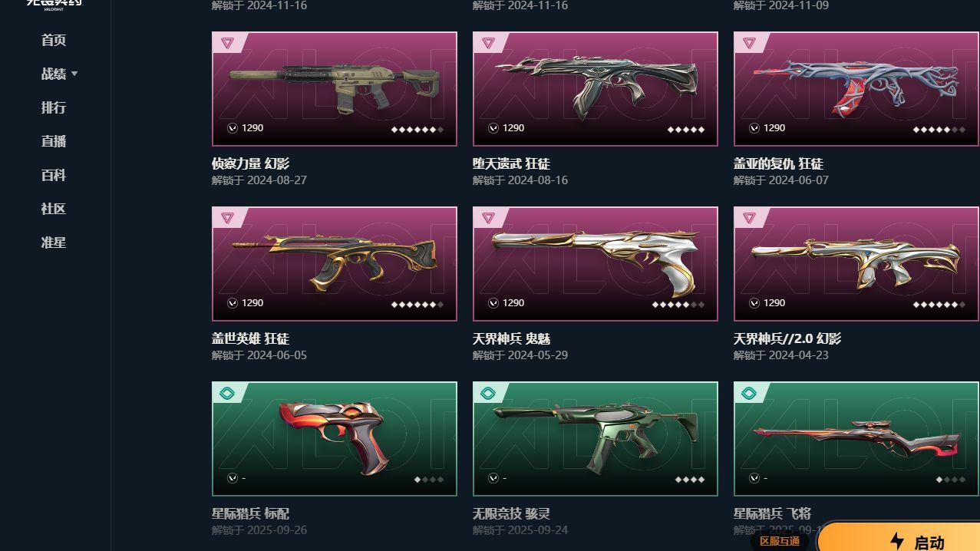Click the pink tier icon on 堕天遗武 狂徒 card
Screen dimensions: 980x551
(x=488, y=43)
